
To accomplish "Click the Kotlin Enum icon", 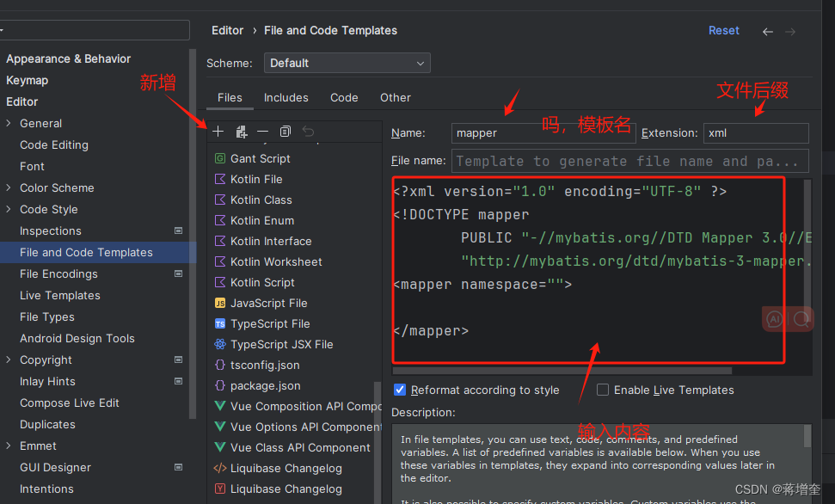I will tap(220, 220).
